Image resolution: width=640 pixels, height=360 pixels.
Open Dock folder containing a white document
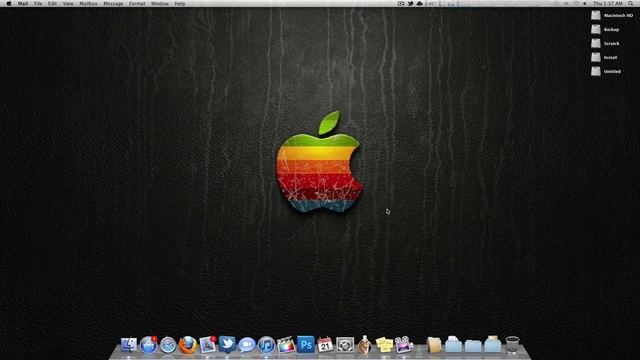(x=453, y=344)
